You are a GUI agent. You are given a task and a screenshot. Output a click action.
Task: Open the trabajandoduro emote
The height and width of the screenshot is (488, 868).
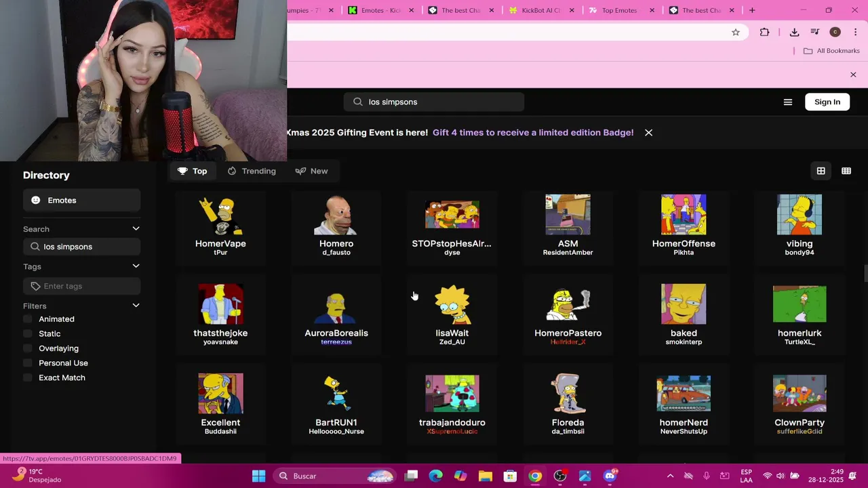point(452,405)
